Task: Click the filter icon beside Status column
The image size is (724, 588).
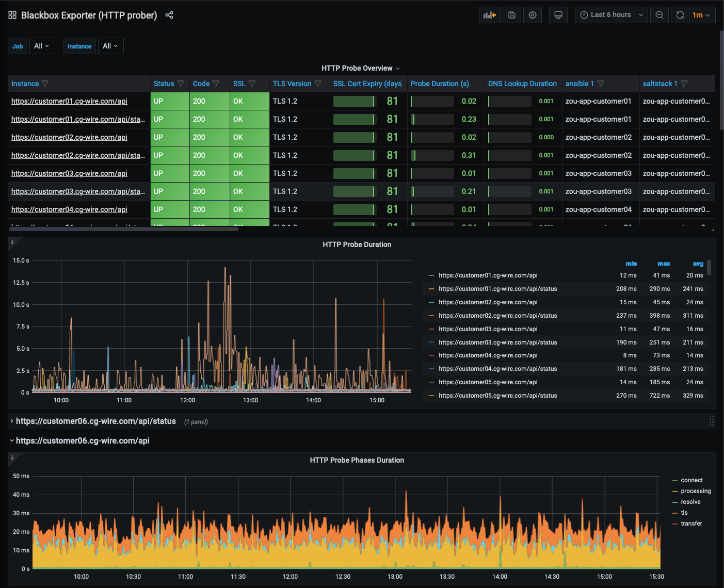Action: tap(181, 84)
